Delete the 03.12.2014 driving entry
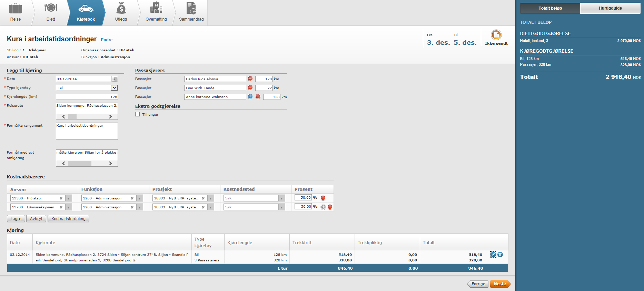This screenshot has height=291, width=644. tap(500, 254)
